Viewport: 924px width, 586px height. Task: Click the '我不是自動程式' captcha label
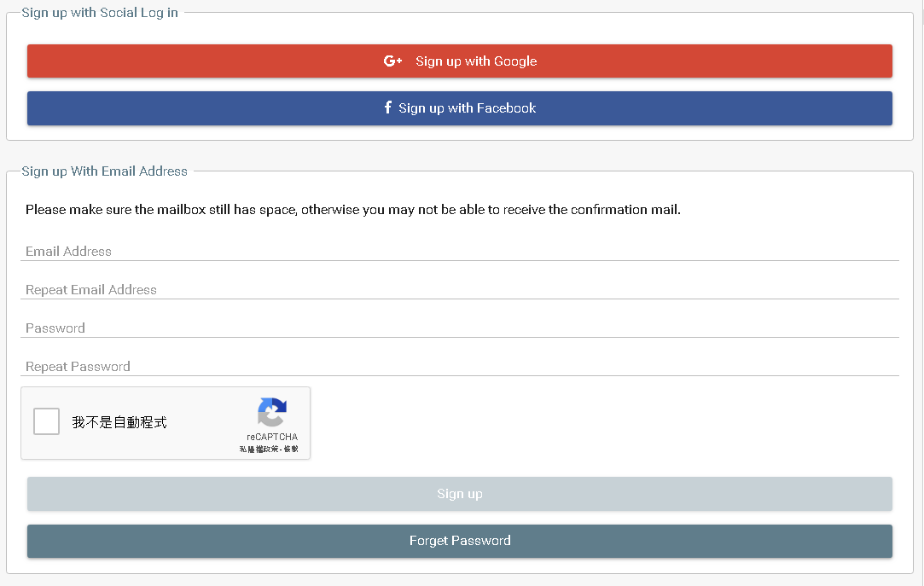tap(119, 422)
